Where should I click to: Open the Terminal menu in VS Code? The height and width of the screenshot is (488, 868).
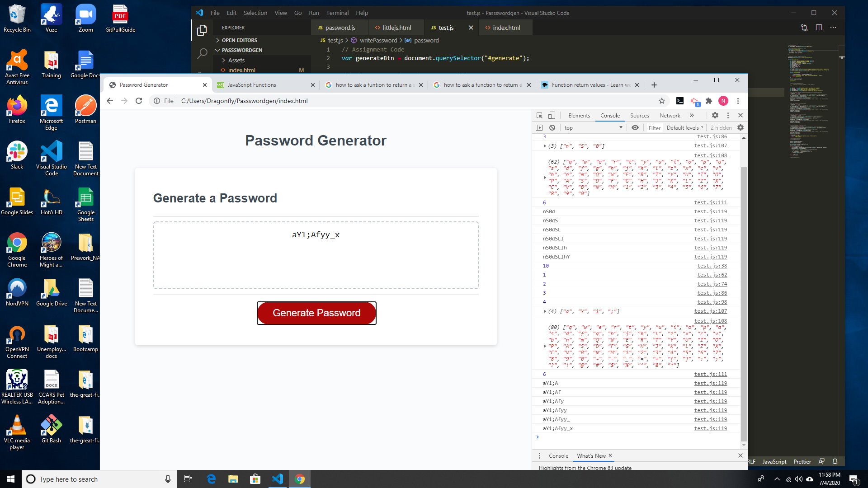click(x=337, y=13)
